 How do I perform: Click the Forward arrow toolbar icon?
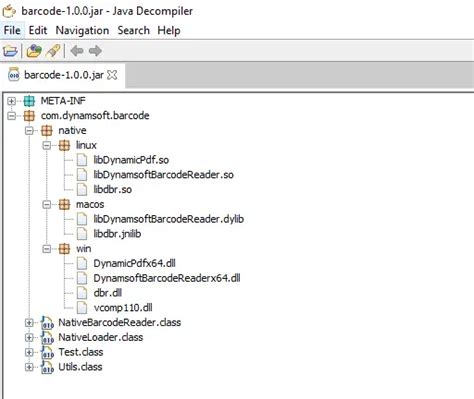pos(95,51)
